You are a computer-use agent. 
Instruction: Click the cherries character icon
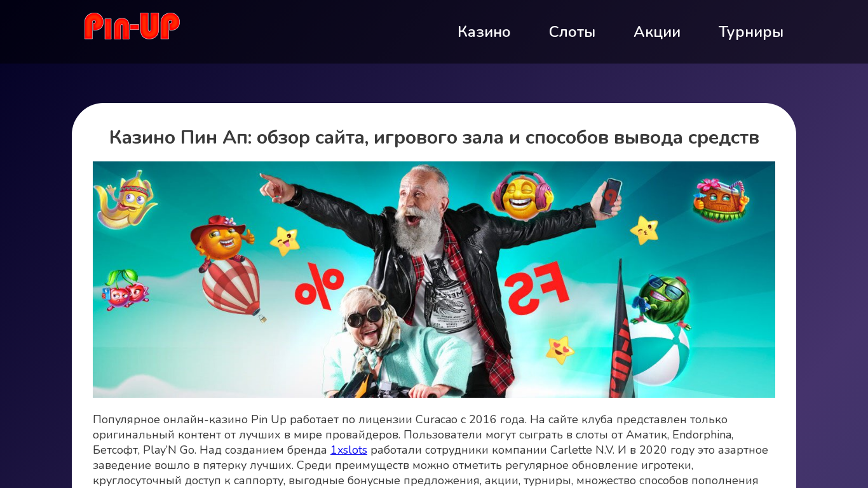tap(125, 290)
